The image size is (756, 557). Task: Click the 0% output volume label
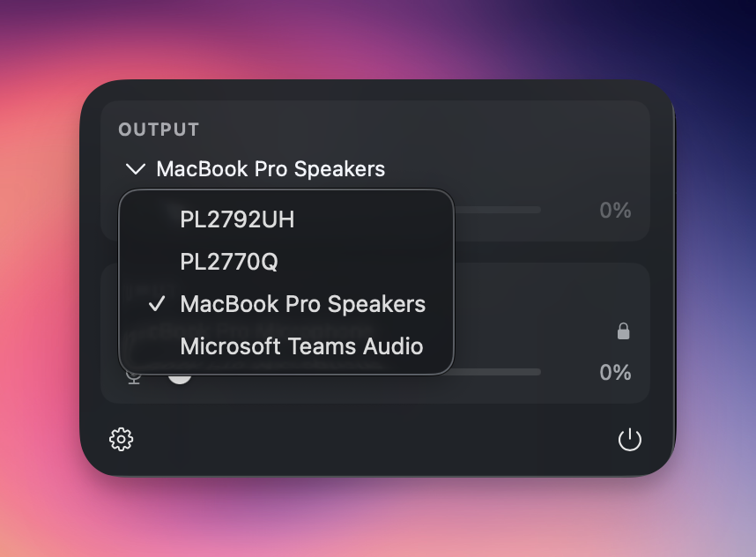615,210
